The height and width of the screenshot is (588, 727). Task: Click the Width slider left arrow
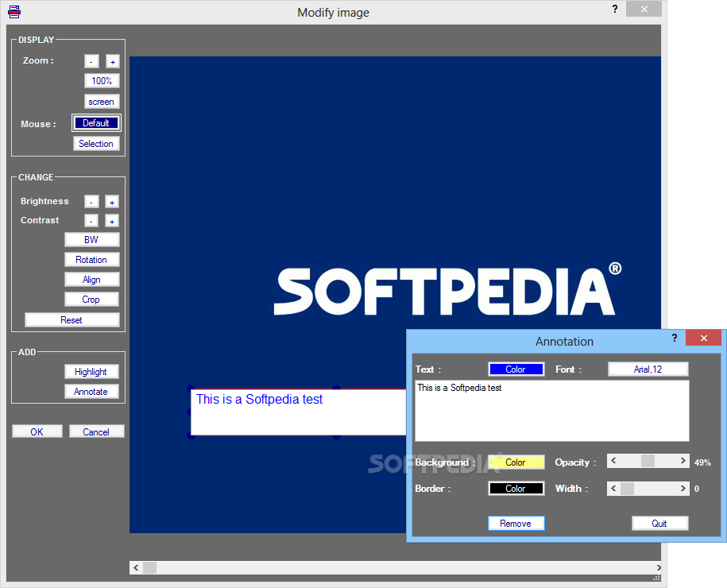point(614,489)
